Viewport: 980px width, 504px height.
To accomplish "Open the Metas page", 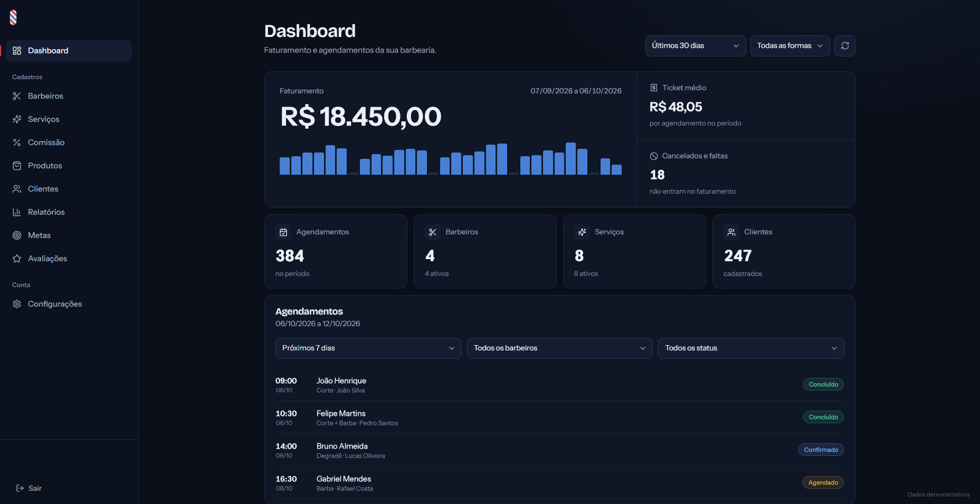I will click(69, 235).
